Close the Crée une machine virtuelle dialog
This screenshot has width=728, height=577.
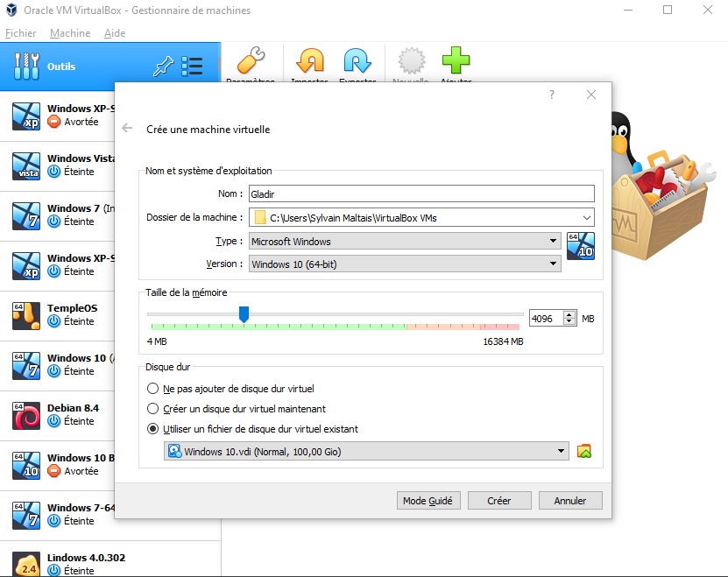(x=591, y=95)
